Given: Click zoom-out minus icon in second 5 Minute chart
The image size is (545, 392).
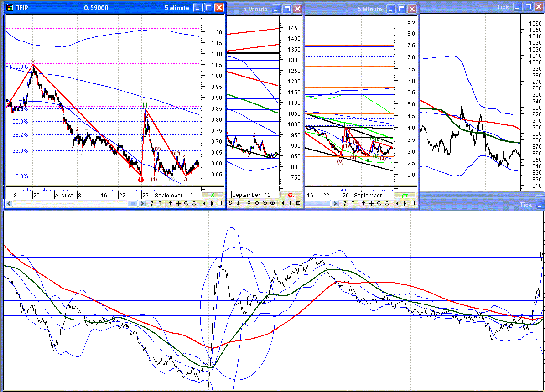Looking at the screenshot, I should pos(265,203).
